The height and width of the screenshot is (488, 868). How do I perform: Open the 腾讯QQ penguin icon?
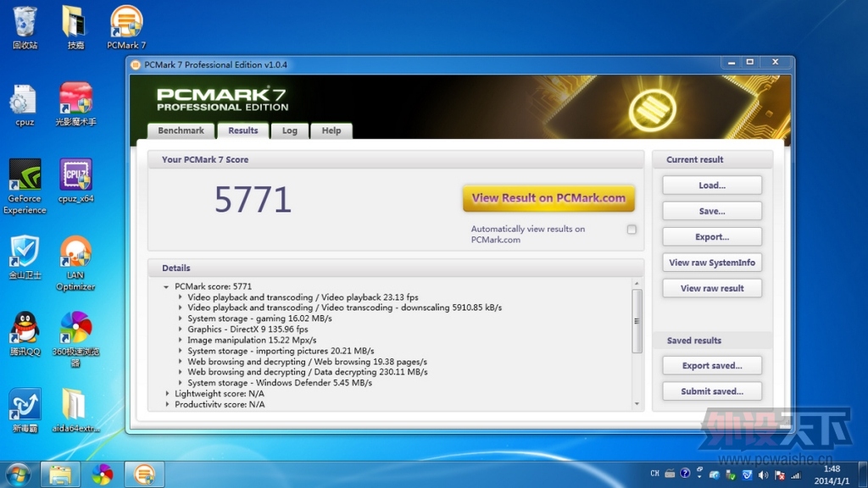[x=25, y=334]
